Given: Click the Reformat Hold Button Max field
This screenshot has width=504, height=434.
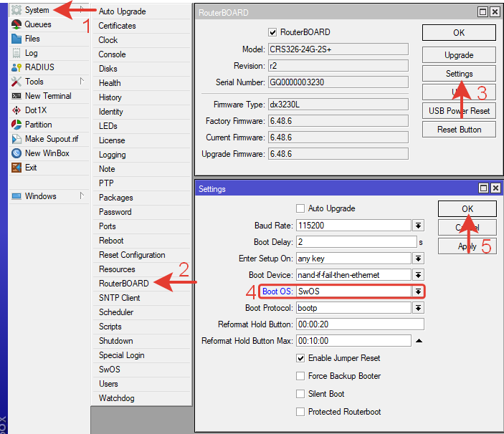Looking at the screenshot, I should [353, 341].
